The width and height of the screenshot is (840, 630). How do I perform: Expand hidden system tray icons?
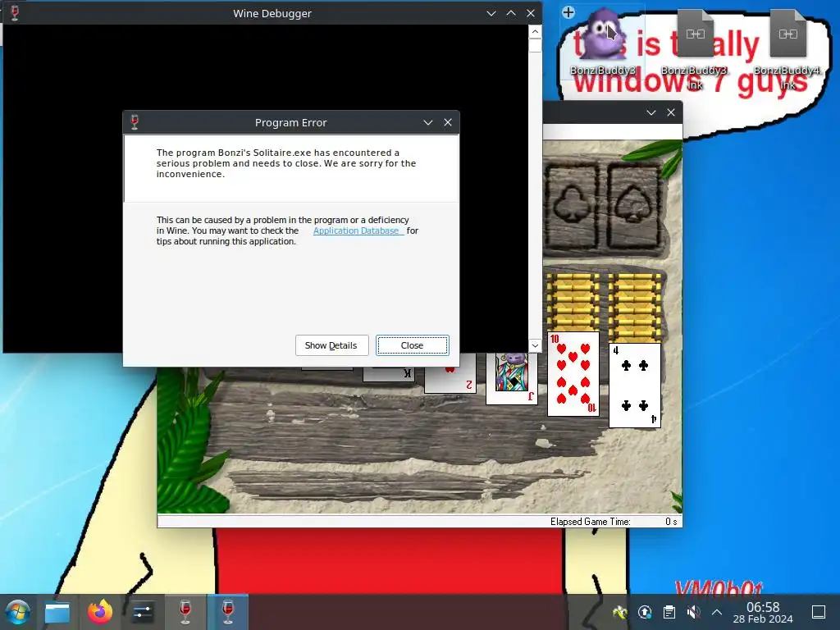click(717, 612)
